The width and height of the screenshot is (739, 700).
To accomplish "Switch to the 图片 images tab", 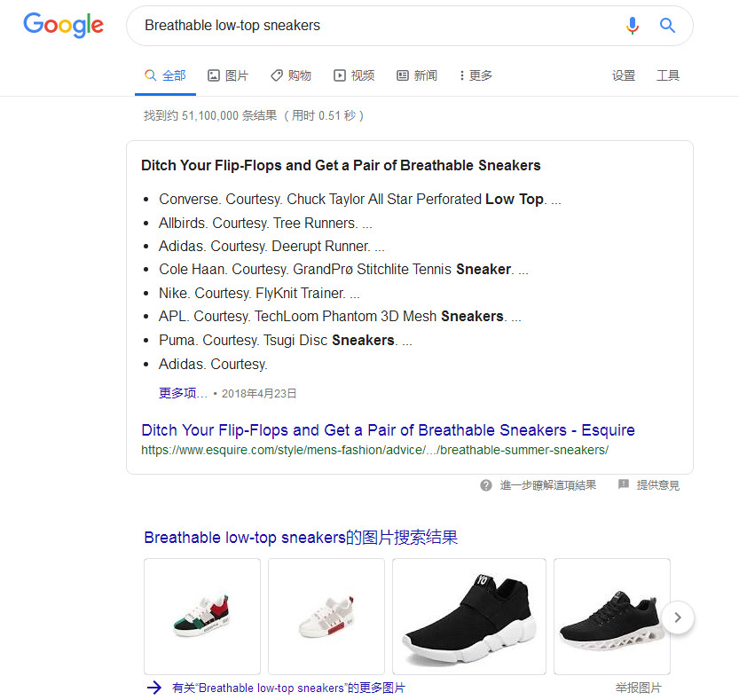I will tap(228, 75).
